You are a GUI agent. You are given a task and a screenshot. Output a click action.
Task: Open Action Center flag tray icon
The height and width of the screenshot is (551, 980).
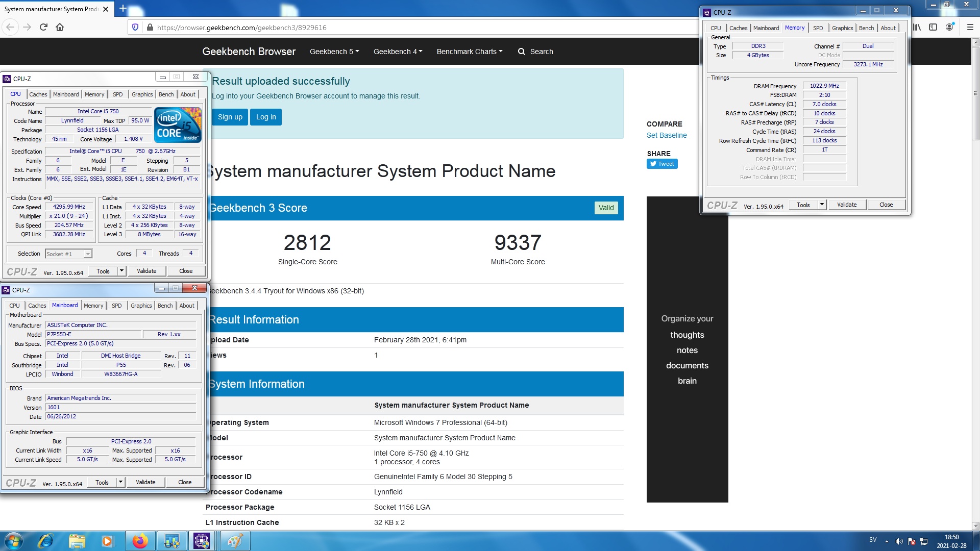pyautogui.click(x=912, y=541)
